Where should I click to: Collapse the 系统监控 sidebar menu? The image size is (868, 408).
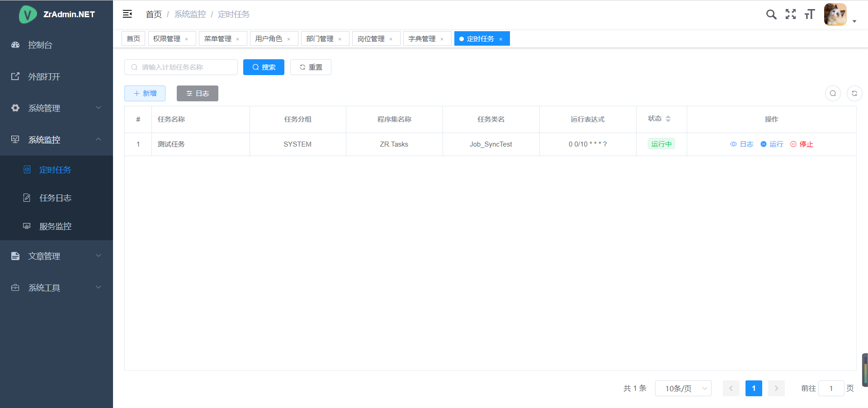click(x=57, y=140)
